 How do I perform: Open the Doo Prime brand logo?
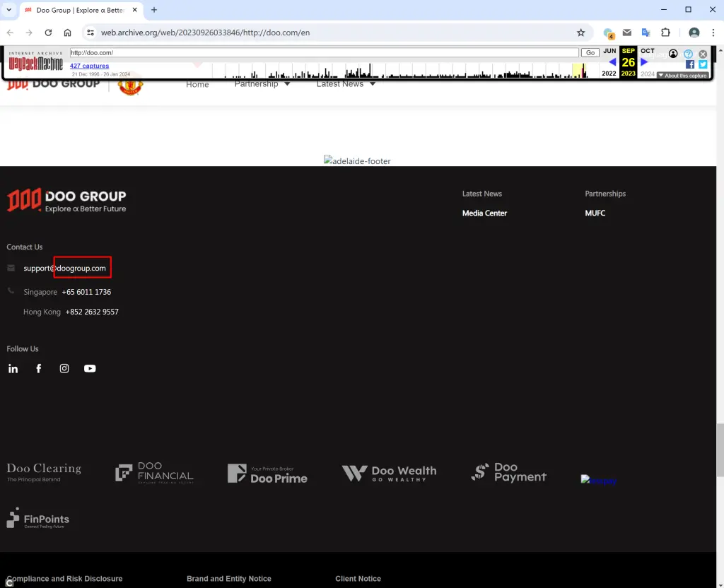pos(267,474)
